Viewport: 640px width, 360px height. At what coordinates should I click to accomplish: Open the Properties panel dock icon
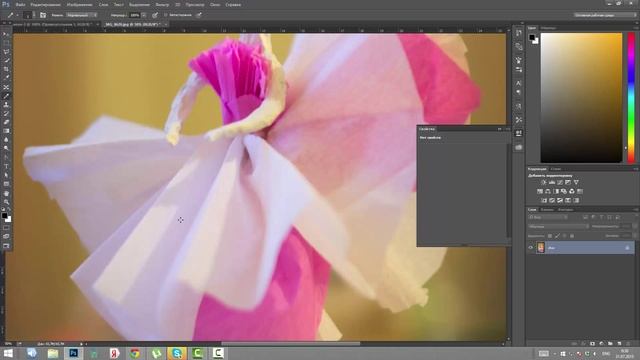pyautogui.click(x=519, y=133)
